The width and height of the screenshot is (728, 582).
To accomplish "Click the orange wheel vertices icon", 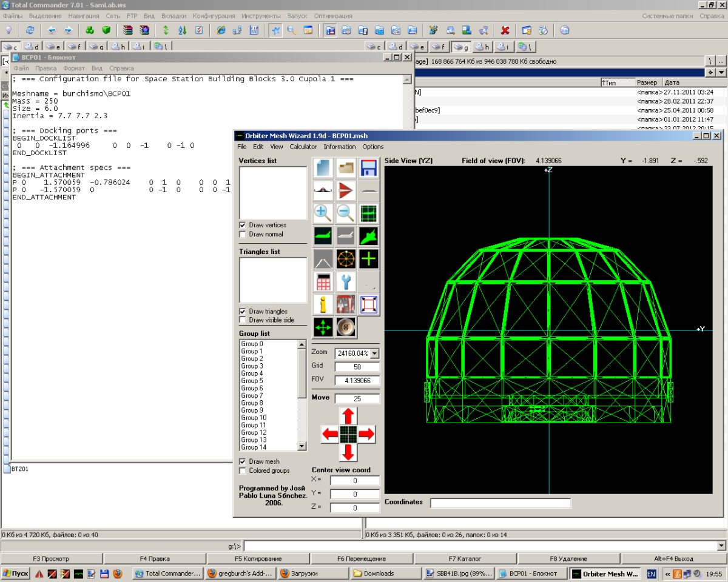I will pyautogui.click(x=346, y=259).
